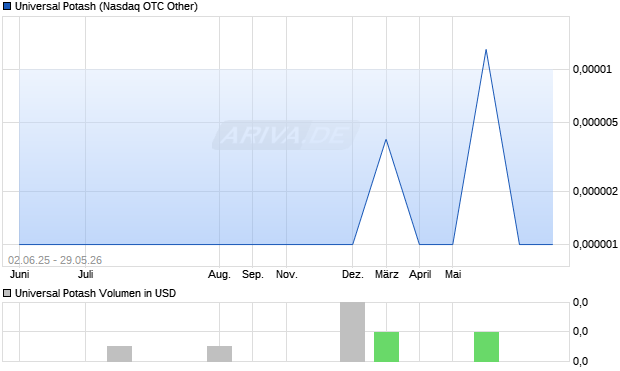The width and height of the screenshot is (620, 371).
Task: Click the price label '0,00001'
Action: (592, 69)
